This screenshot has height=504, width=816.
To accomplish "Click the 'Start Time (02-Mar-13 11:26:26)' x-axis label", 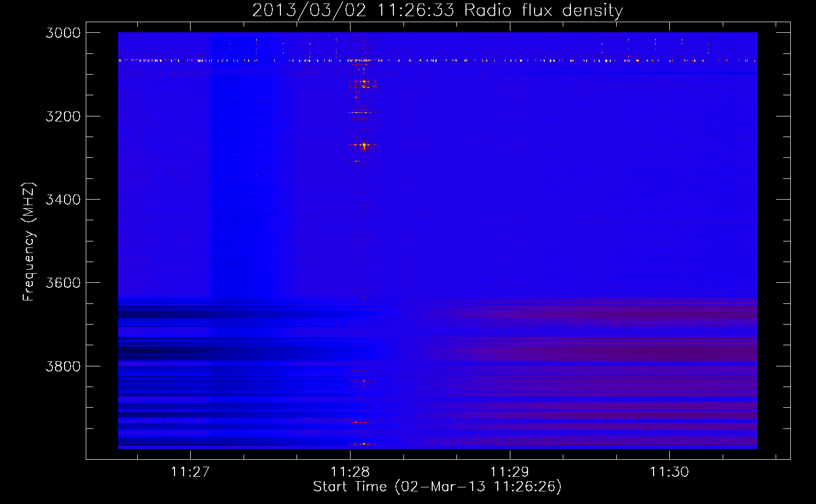I will point(437,487).
